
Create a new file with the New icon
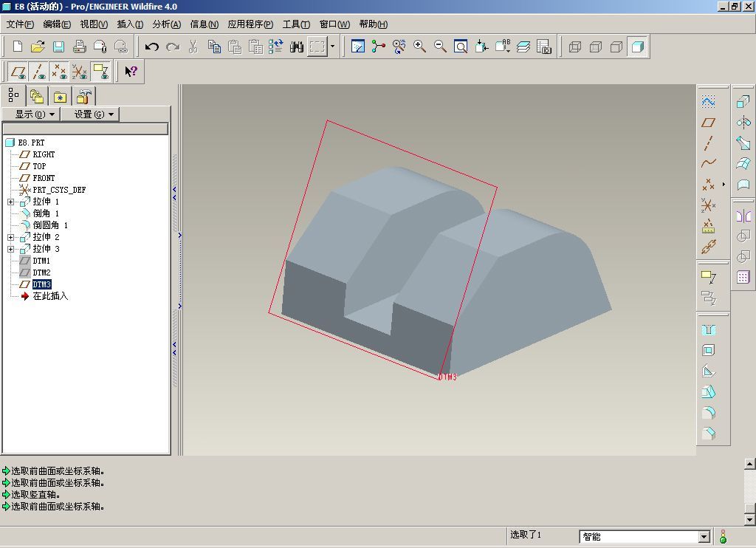point(18,47)
